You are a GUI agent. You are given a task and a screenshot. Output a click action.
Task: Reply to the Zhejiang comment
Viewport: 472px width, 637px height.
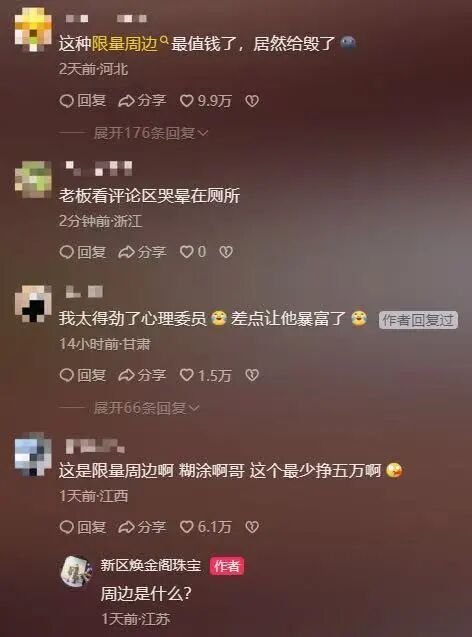tap(83, 252)
